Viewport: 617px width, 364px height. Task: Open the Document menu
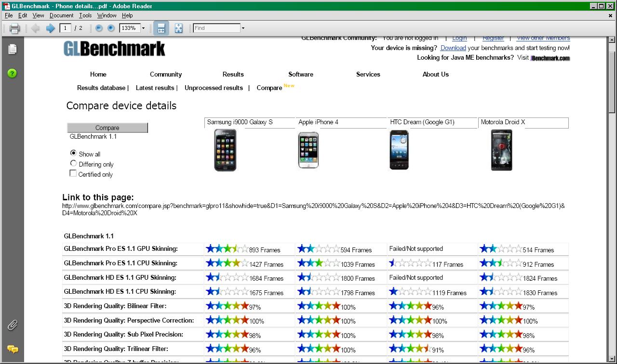coord(61,15)
